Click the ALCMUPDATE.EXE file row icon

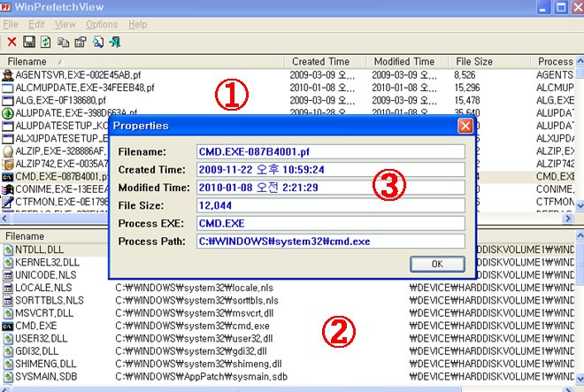pyautogui.click(x=7, y=88)
